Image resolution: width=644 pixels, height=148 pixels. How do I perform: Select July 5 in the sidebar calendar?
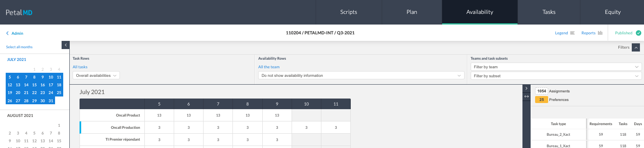(10, 77)
